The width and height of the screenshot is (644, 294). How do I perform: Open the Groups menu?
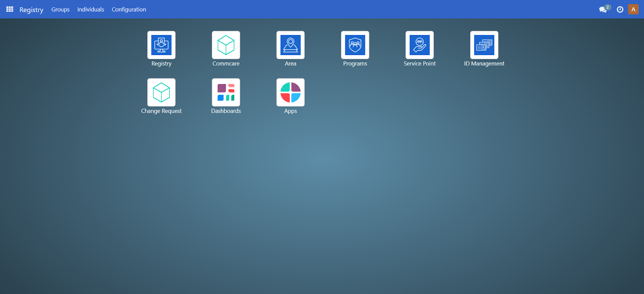60,9
